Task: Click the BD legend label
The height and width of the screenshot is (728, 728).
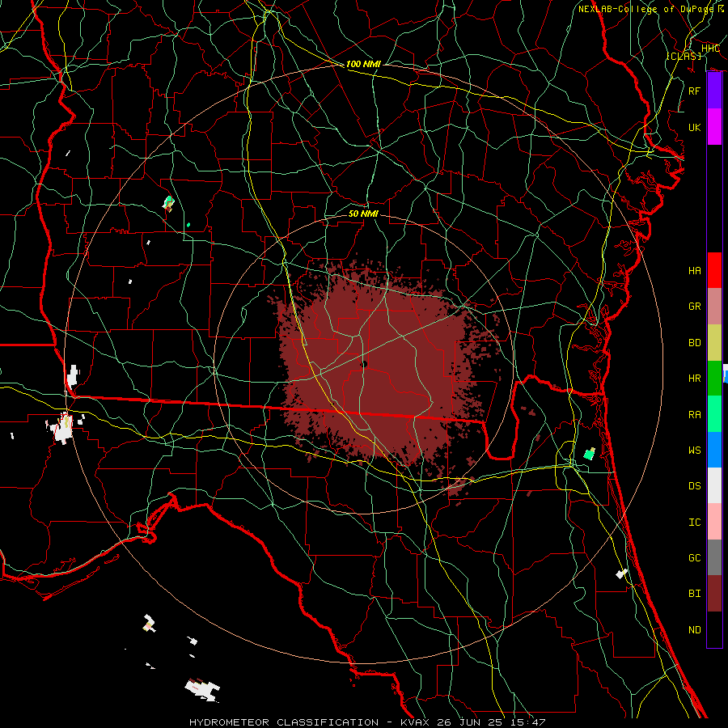Action: tap(694, 343)
